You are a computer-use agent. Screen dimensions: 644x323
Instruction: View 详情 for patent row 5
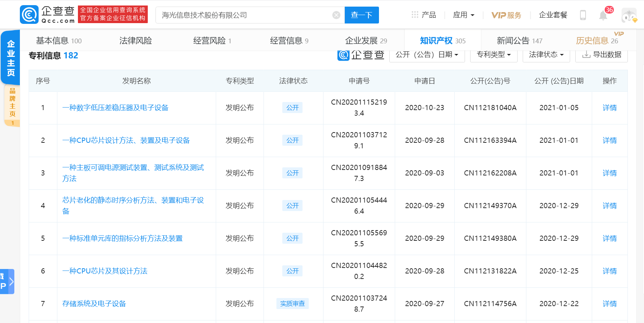(x=609, y=238)
